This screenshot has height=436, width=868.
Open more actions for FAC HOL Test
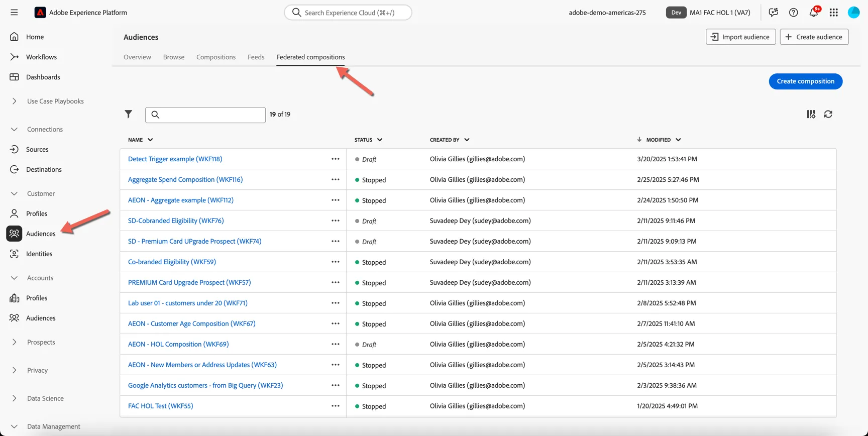click(336, 406)
